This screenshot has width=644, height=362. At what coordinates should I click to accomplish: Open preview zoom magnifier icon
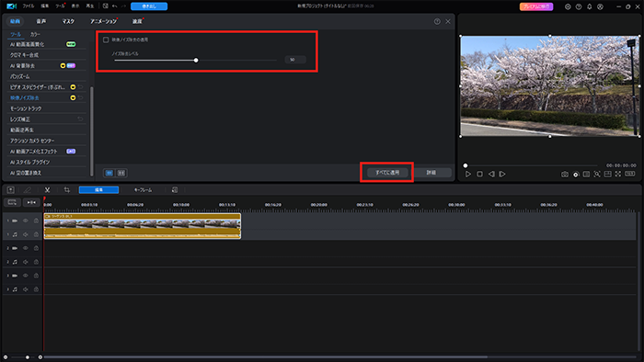[x=597, y=175]
